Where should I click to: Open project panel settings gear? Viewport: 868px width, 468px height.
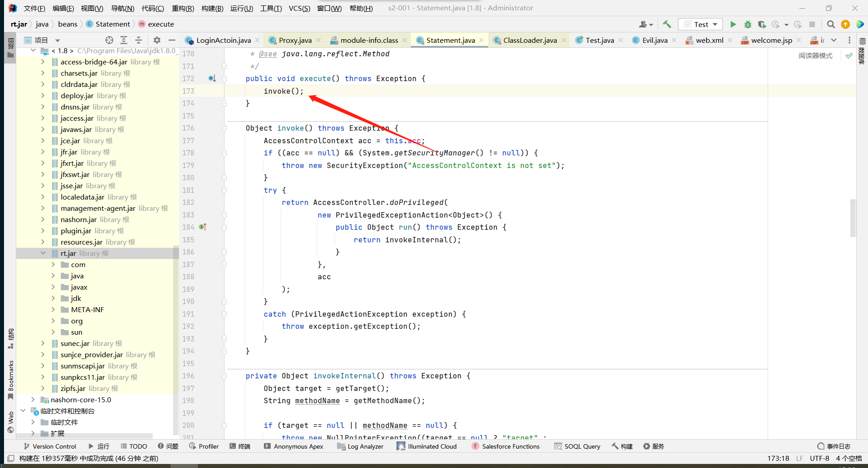tap(157, 40)
